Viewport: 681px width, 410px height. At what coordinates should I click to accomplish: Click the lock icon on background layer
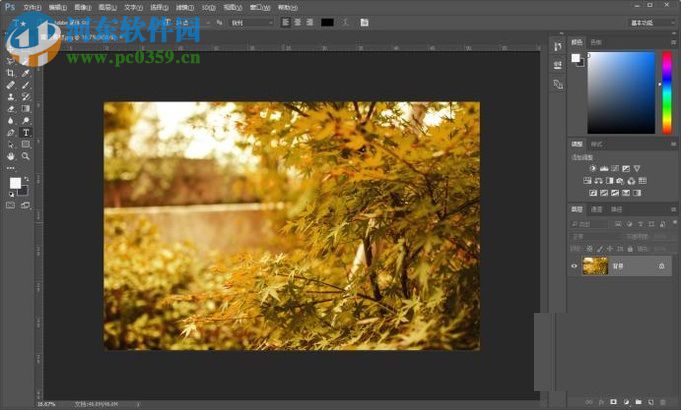tap(661, 266)
